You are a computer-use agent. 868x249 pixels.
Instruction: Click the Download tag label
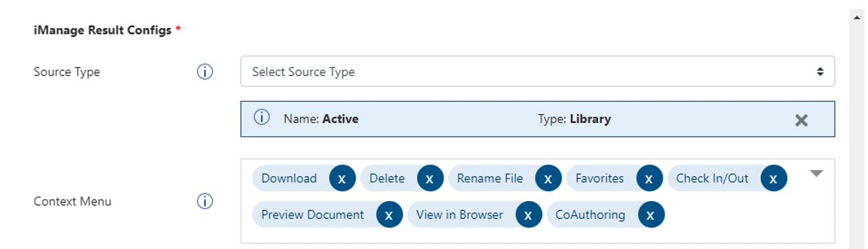(x=289, y=178)
